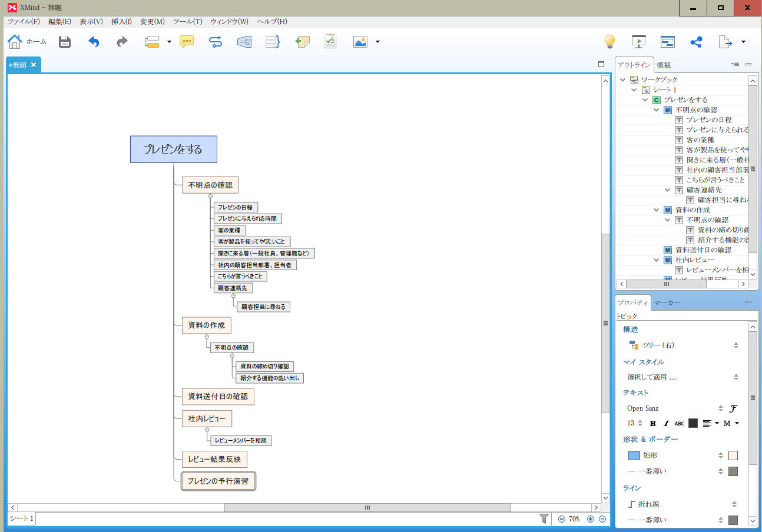Open the font chooser 𝓕 icon
762x532 pixels.
734,408
